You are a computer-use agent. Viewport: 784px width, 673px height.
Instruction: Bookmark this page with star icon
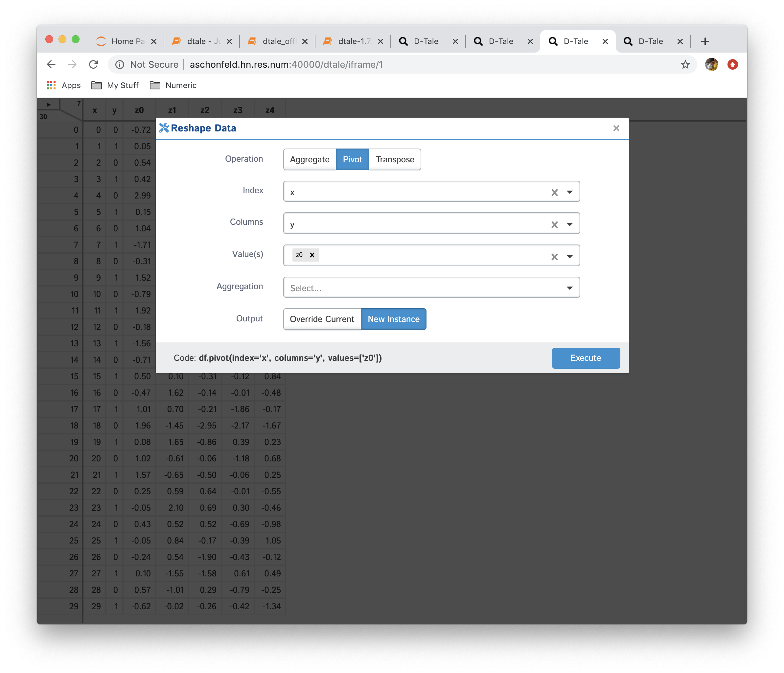pos(685,64)
